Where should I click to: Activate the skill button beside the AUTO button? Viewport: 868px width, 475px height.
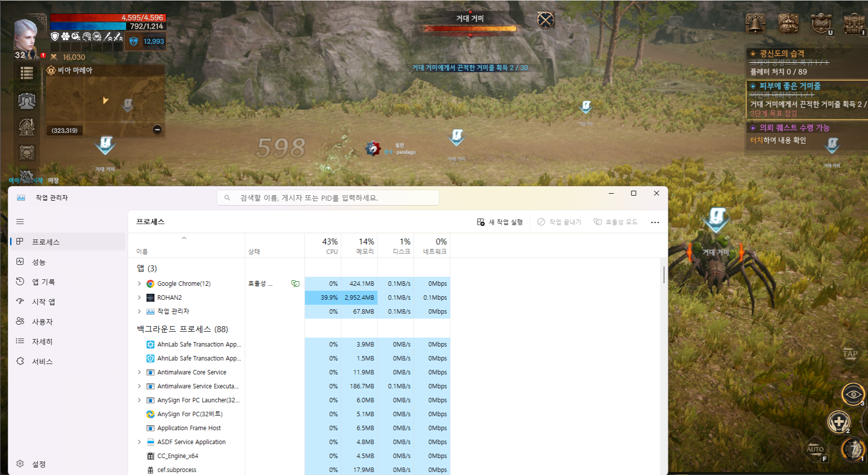853,449
